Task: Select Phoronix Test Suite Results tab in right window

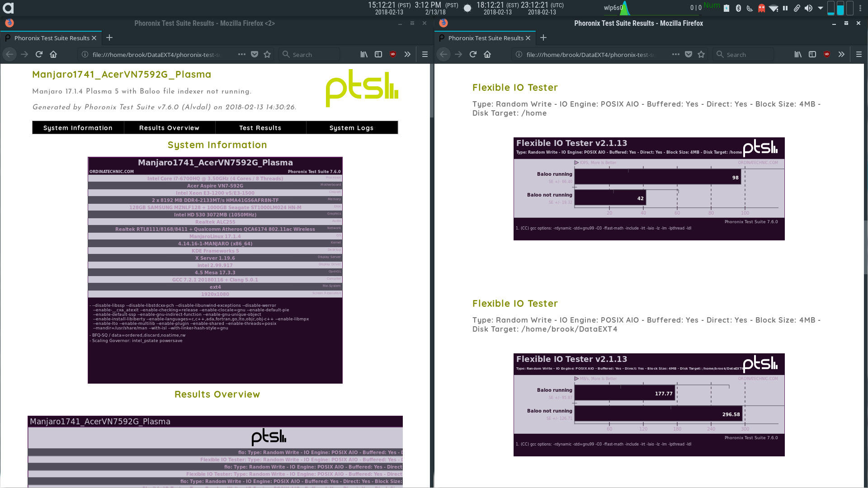Action: [485, 38]
